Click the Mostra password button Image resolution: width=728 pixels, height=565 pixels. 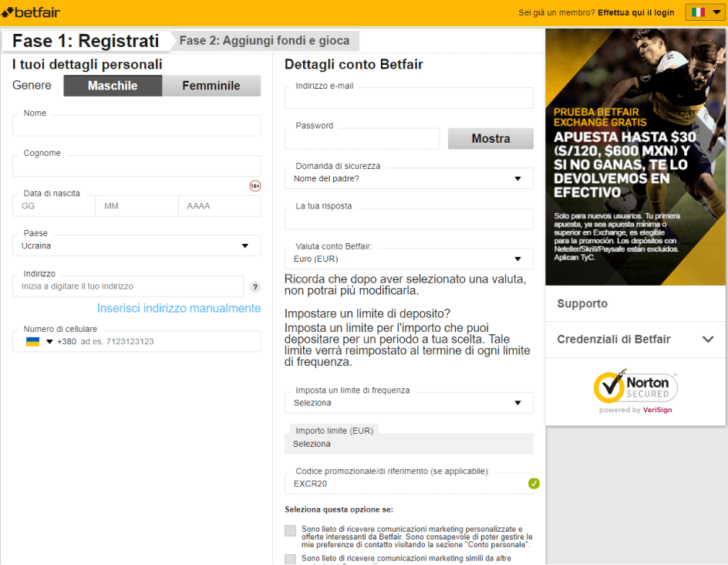[x=490, y=138]
